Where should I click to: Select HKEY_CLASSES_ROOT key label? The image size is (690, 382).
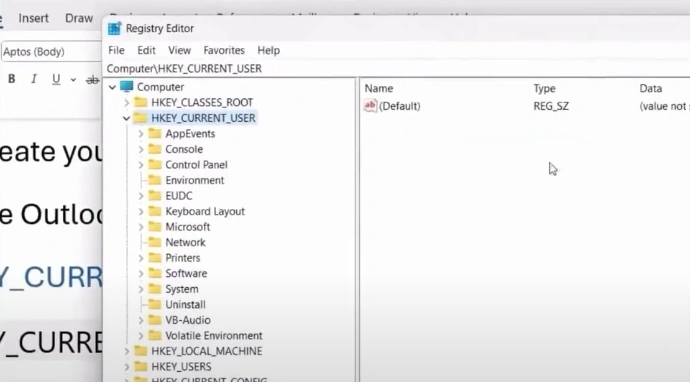click(202, 103)
